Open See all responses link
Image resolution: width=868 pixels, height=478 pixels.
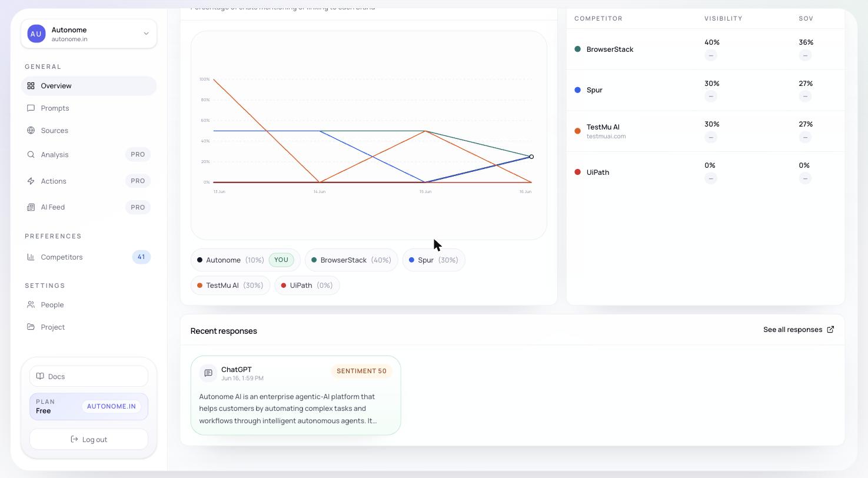pos(799,330)
